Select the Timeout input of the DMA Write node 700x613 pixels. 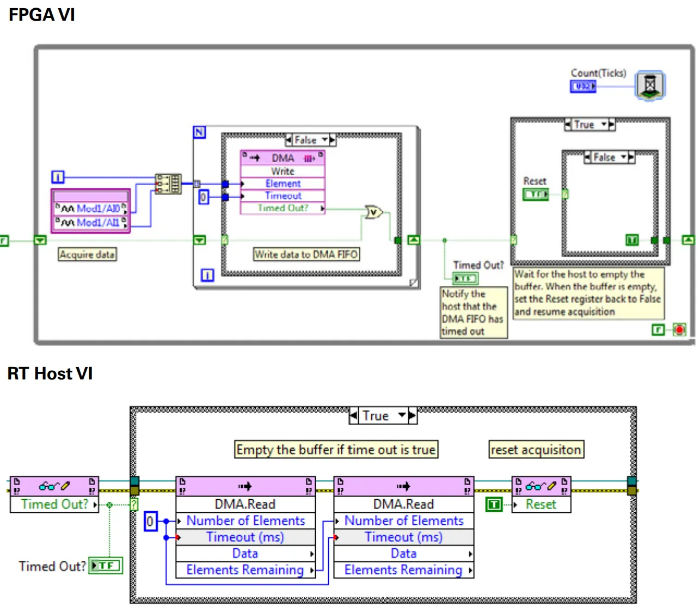283,195
